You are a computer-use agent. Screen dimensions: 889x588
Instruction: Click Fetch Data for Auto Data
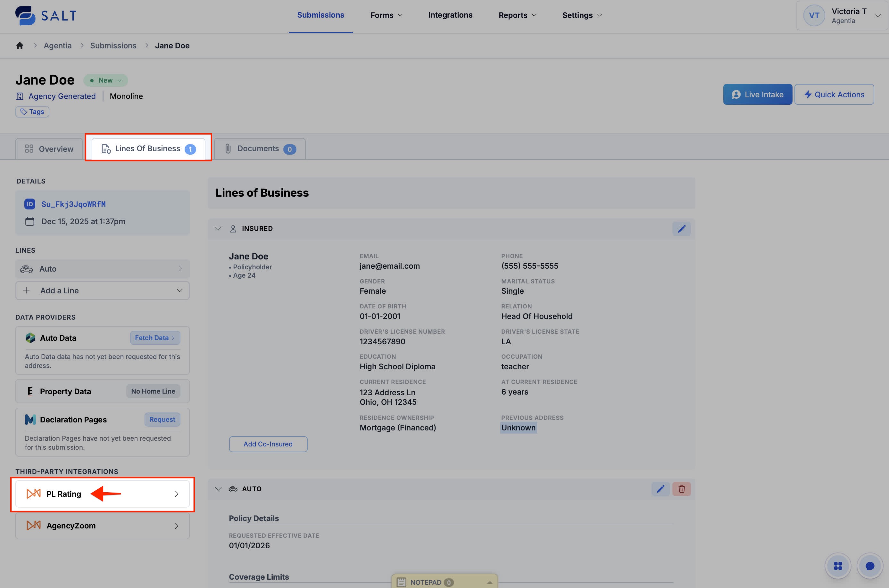tap(154, 338)
